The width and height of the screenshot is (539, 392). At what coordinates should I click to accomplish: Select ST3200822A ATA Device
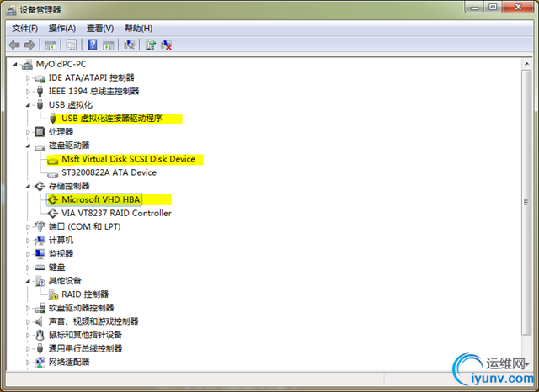[x=109, y=172]
